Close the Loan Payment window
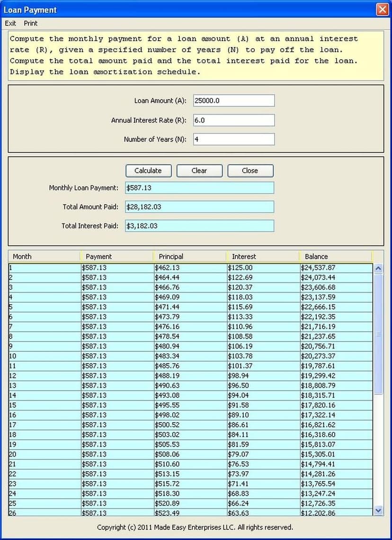 pos(383,9)
